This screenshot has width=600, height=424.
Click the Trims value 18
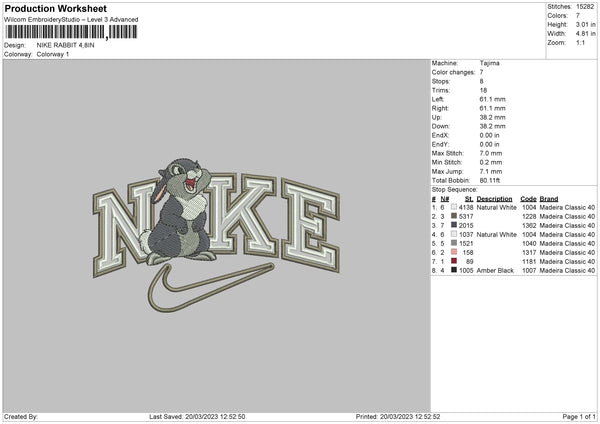point(483,90)
